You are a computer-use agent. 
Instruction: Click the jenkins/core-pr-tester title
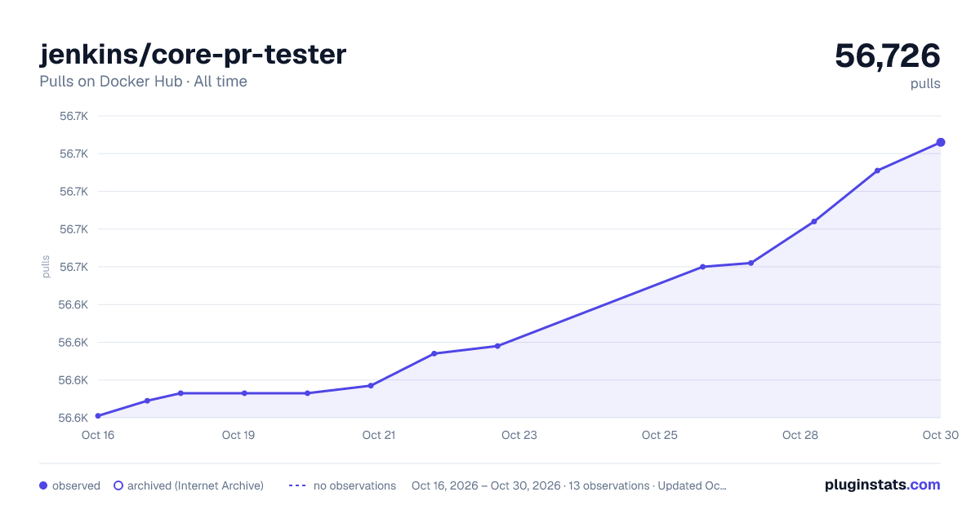point(193,55)
